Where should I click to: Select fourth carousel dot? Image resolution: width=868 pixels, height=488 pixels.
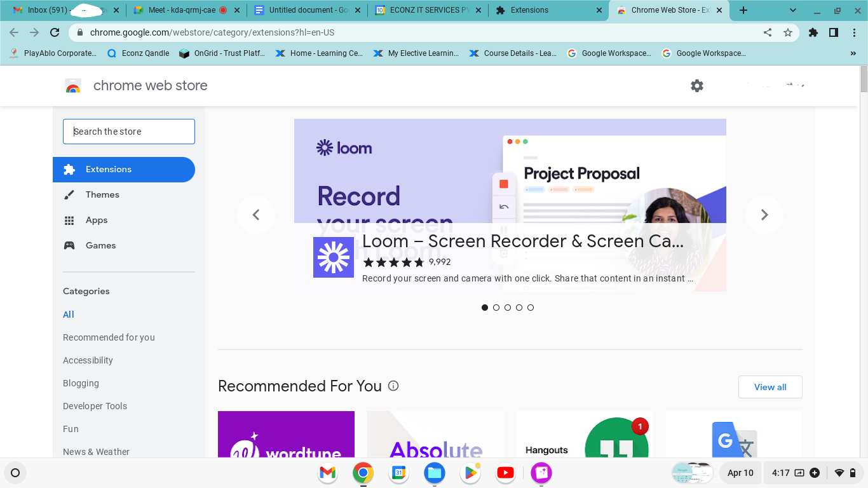tap(519, 308)
